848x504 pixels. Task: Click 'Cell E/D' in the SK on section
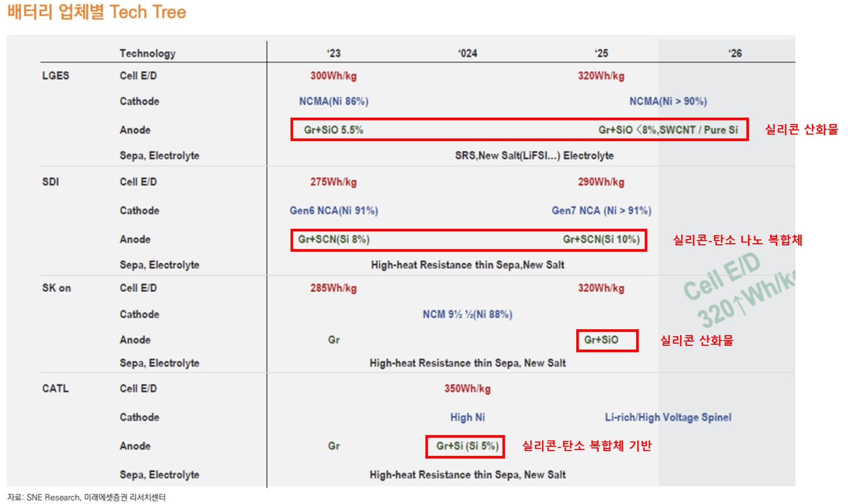point(138,288)
